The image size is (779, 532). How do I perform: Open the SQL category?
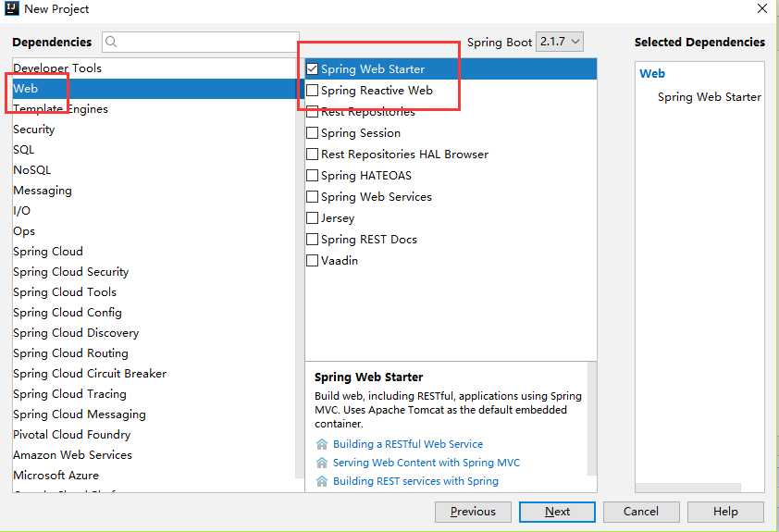click(154, 150)
